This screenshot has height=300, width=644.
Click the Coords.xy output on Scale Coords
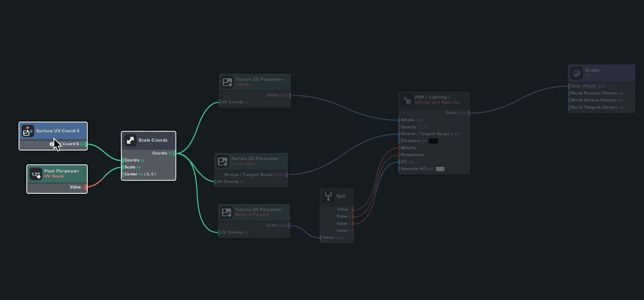pos(173,153)
